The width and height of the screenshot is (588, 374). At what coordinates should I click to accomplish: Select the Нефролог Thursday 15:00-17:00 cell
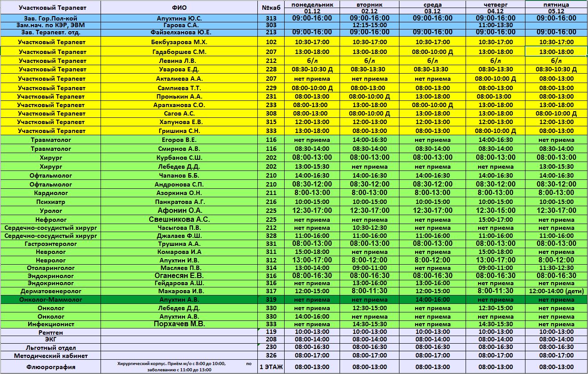point(496,220)
